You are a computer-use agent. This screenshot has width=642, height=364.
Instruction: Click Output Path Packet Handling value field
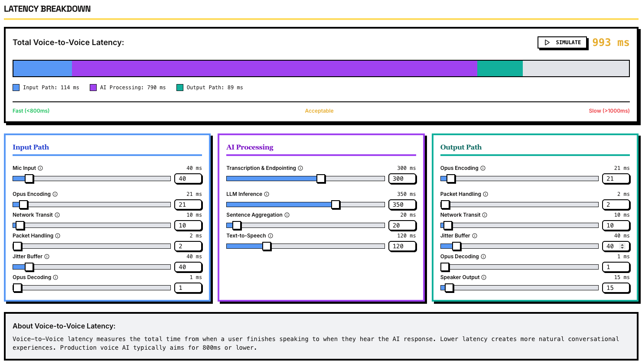[616, 205]
